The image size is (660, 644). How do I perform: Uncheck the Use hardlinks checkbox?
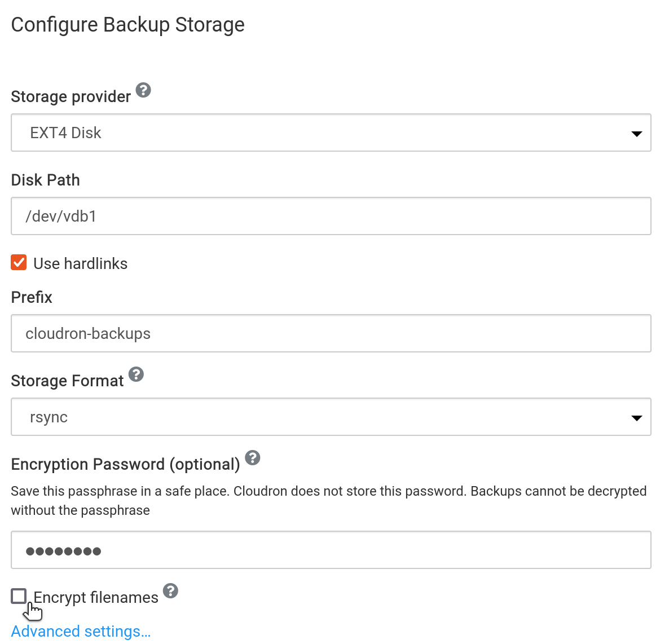[x=19, y=263]
